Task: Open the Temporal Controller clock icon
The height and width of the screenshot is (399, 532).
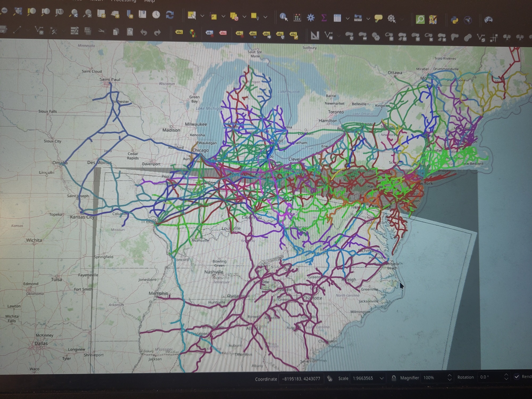Action: click(156, 15)
